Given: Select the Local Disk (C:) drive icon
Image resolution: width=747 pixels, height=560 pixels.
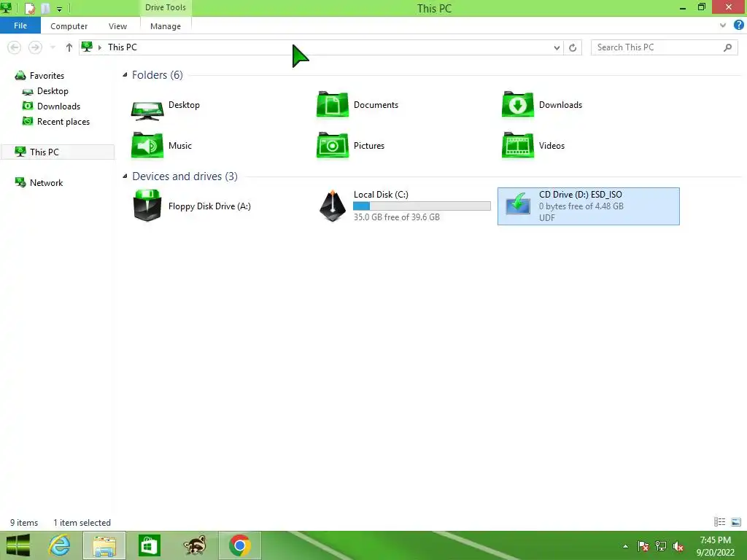Looking at the screenshot, I should tap(333, 206).
